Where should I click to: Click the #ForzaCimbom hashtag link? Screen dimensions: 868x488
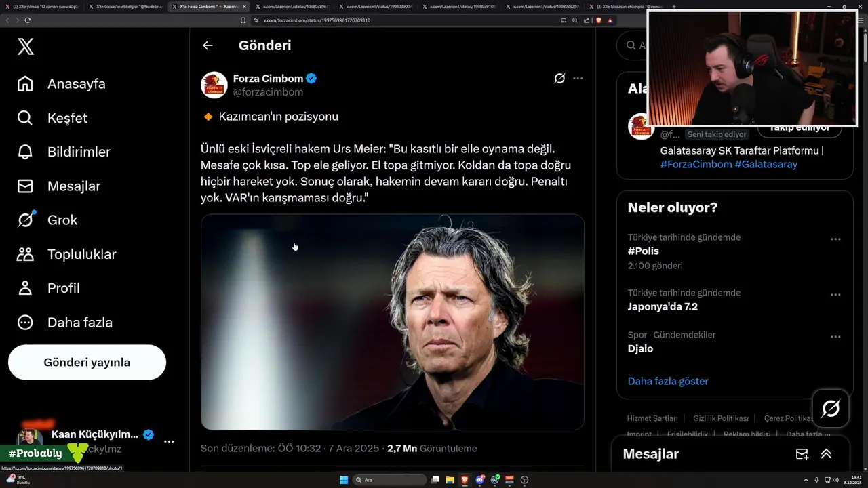pyautogui.click(x=696, y=164)
